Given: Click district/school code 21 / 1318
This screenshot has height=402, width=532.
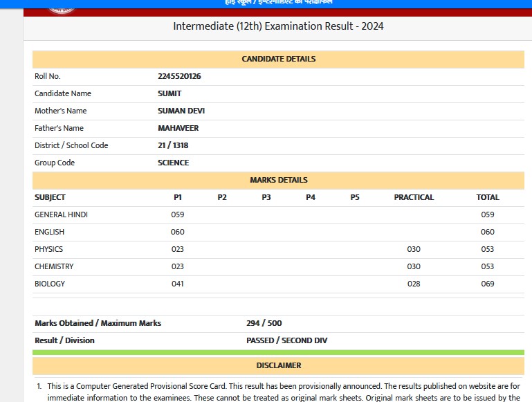Looking at the screenshot, I should [173, 145].
